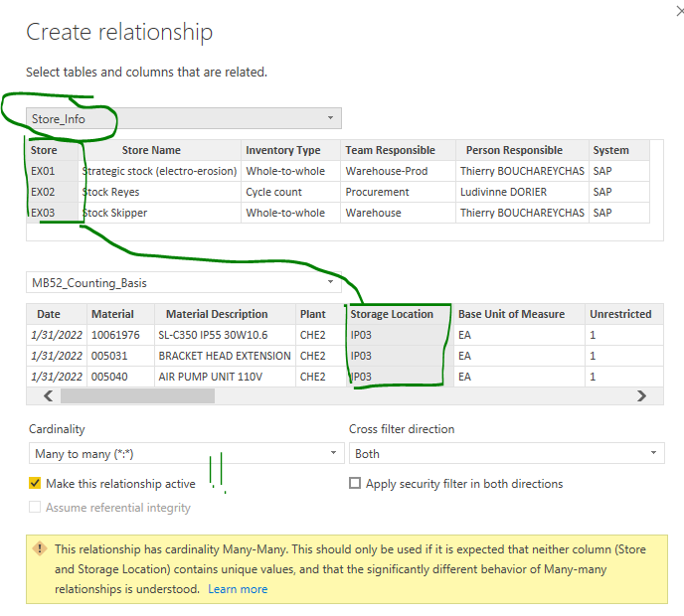Select the Base Unit of Measure column
Image resolution: width=684 pixels, height=616 pixels.
(511, 314)
